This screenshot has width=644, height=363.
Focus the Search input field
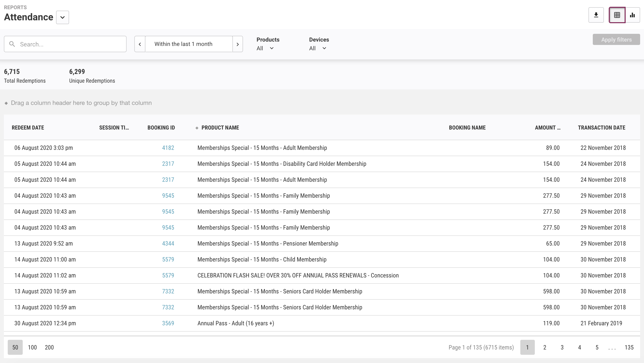click(65, 44)
